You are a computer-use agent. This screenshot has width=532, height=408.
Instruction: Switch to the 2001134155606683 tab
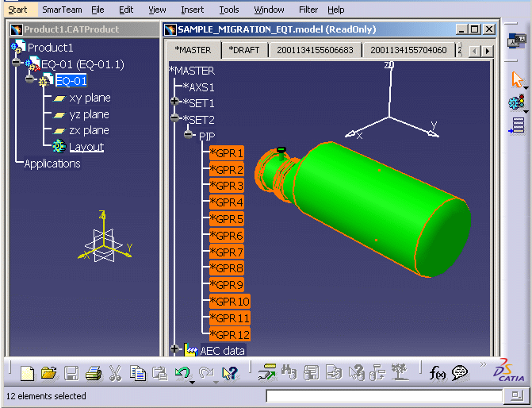pyautogui.click(x=316, y=50)
